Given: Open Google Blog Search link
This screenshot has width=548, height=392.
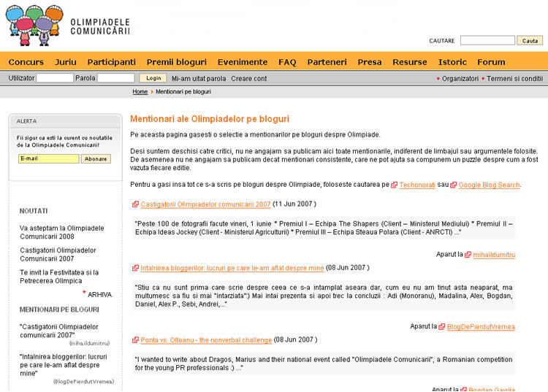Looking at the screenshot, I should [489, 185].
